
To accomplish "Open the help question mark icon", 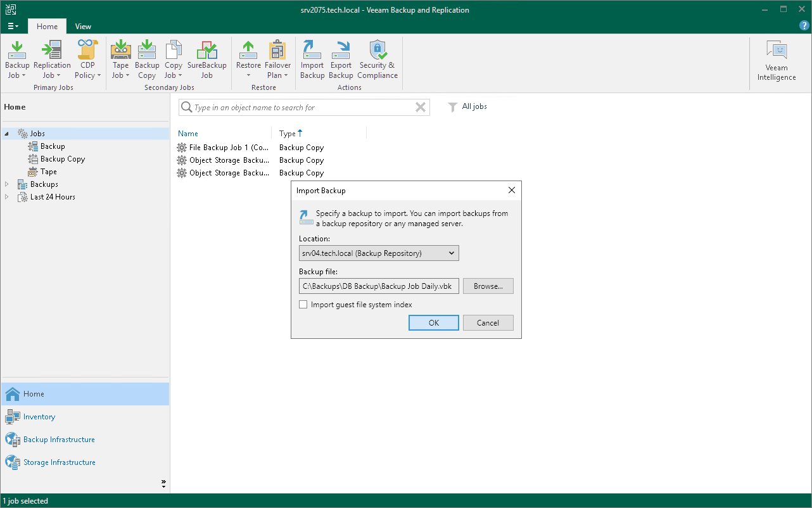I will point(803,26).
